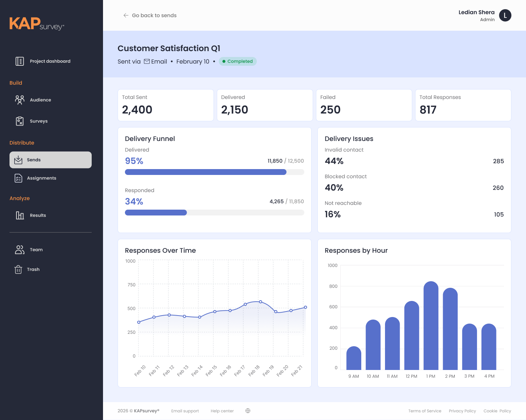Click the Customer Satisfaction Q1 title
The height and width of the screenshot is (420, 526).
point(169,48)
